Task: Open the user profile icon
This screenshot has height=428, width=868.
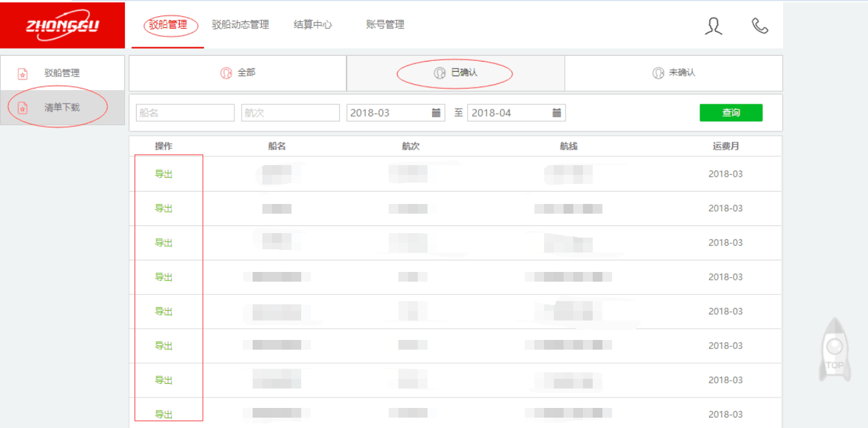Action: point(714,25)
